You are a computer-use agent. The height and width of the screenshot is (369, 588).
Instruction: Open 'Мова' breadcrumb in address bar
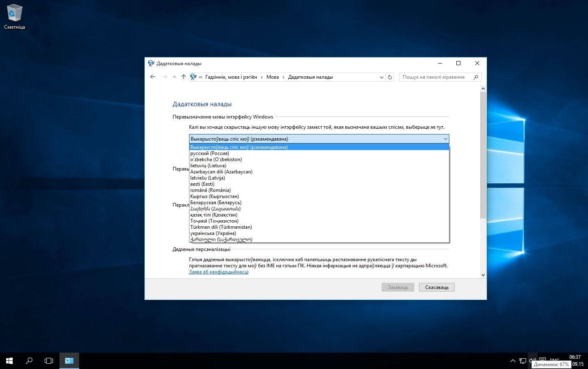pos(272,77)
